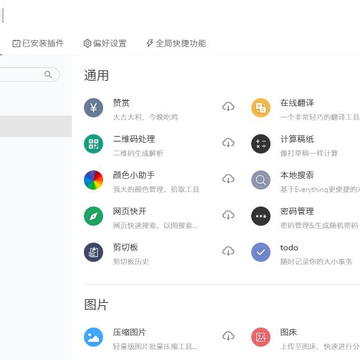The image size is (360, 360).
Task: Click the 压缩图片 plugin title
Action: (x=130, y=332)
